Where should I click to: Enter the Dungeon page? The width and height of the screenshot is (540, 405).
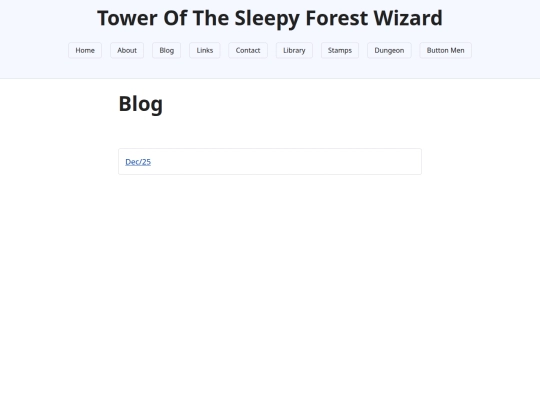[x=389, y=50]
